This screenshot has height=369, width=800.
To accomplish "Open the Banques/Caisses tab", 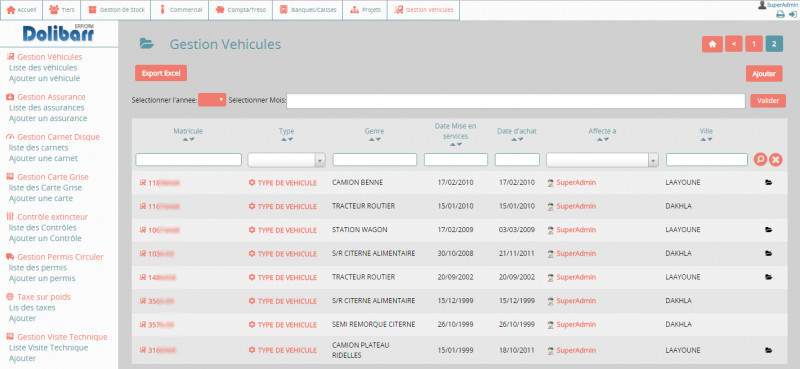I will tap(308, 10).
